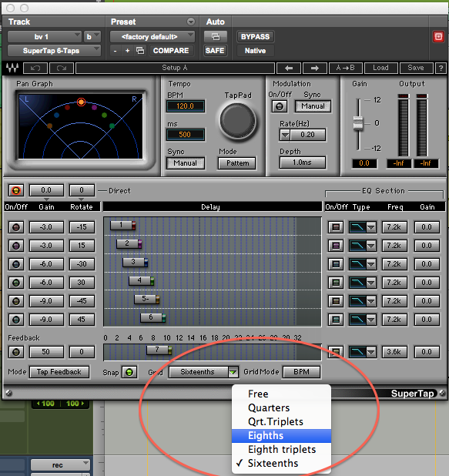The height and width of the screenshot is (476, 449).
Task: Toggle Modulation On/Off button
Action: pyautogui.click(x=280, y=106)
